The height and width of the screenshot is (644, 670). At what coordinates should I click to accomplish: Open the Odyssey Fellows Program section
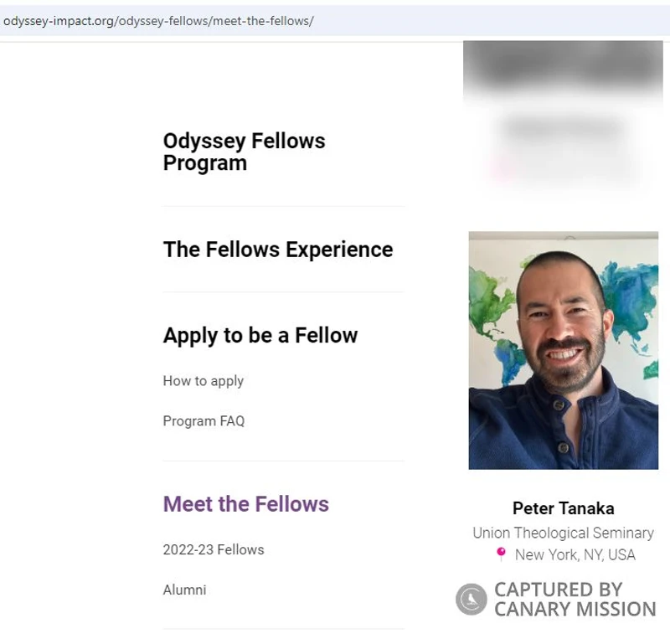(x=244, y=152)
